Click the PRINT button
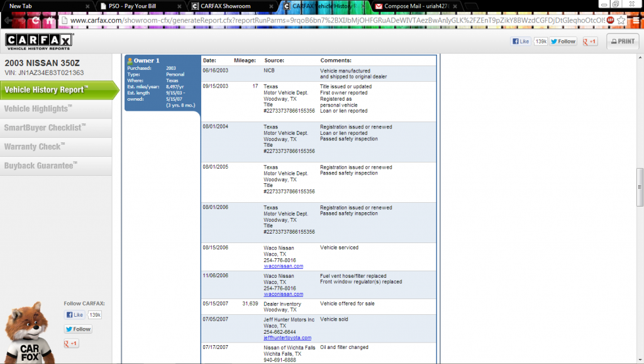The height and width of the screenshot is (364, 644). [623, 41]
